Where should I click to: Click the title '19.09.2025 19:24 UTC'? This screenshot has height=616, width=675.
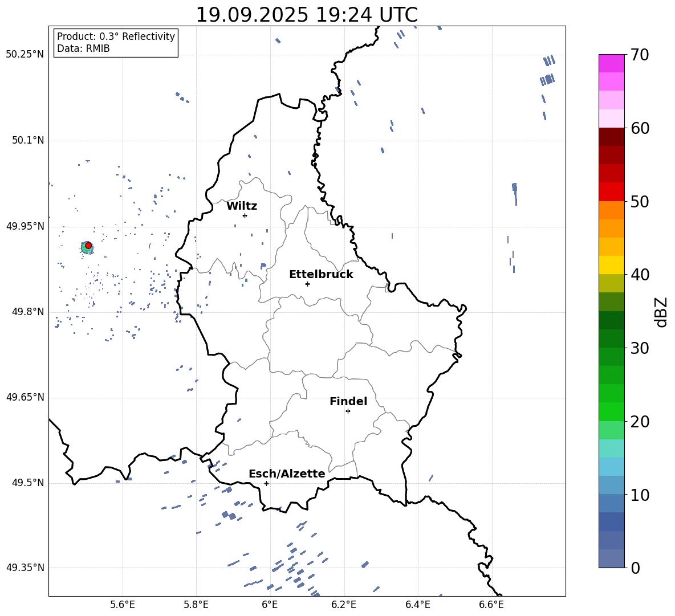(307, 15)
